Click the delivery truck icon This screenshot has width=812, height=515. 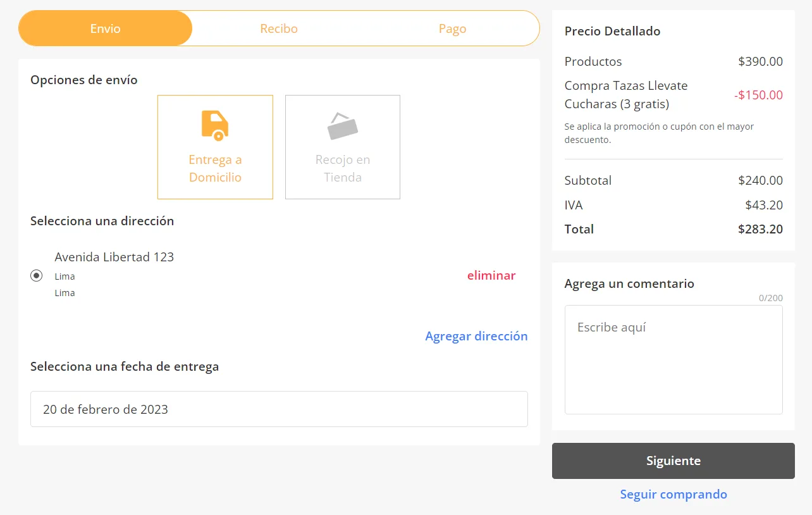[x=215, y=125]
